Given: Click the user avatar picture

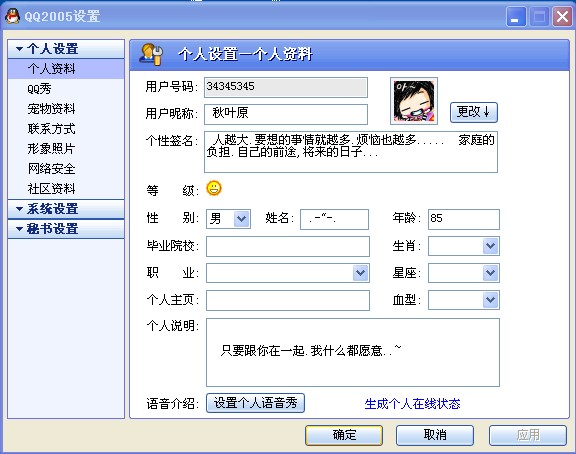Looking at the screenshot, I should click(x=414, y=101).
